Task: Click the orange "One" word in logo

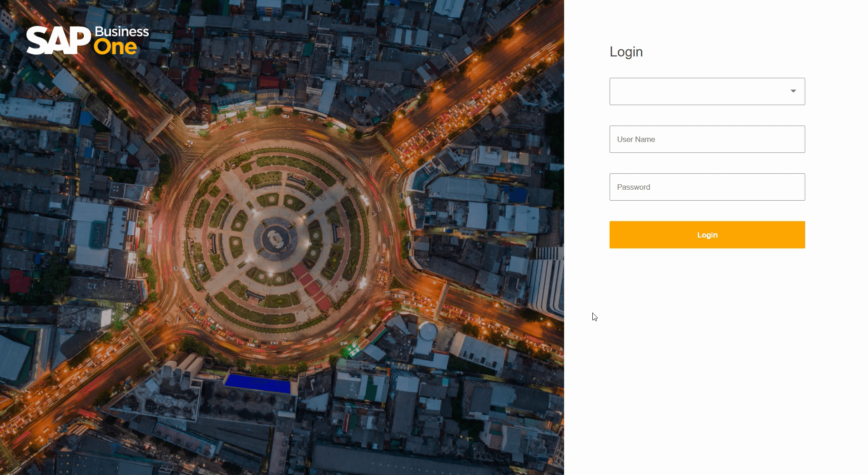Action: [x=116, y=47]
